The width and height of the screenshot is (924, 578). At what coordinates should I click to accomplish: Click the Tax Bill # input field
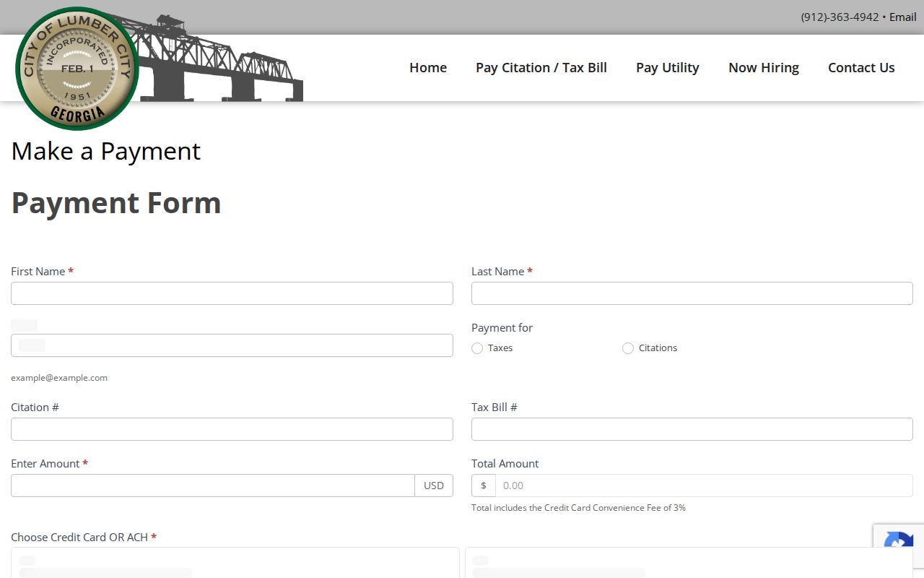[692, 429]
